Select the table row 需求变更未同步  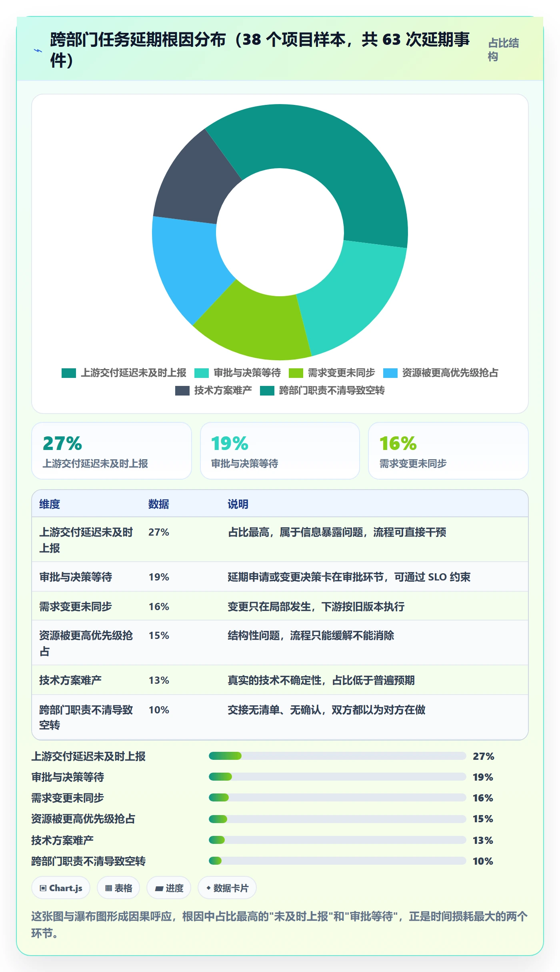point(280,606)
